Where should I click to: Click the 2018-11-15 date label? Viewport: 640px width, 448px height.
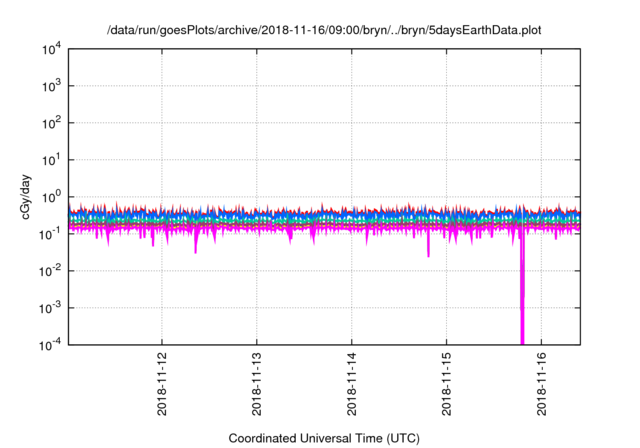pos(447,384)
